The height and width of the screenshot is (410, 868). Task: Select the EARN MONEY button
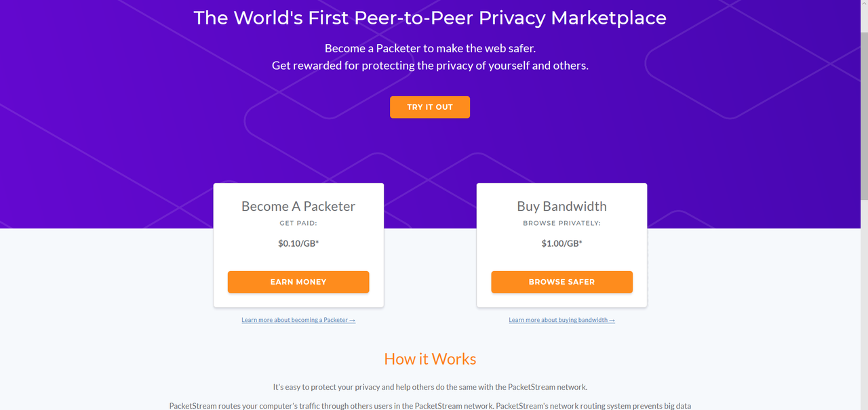pos(298,282)
